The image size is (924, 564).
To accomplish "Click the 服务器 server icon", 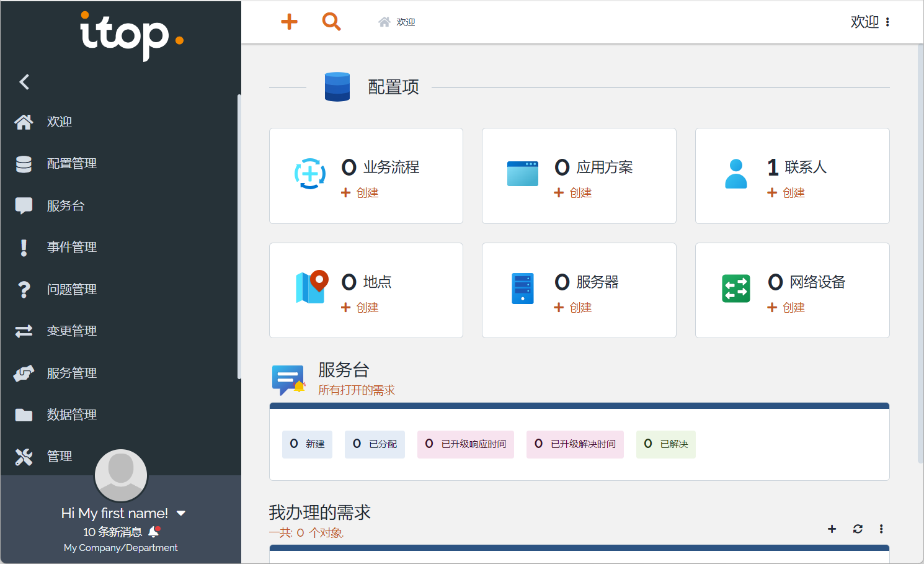I will 522,289.
